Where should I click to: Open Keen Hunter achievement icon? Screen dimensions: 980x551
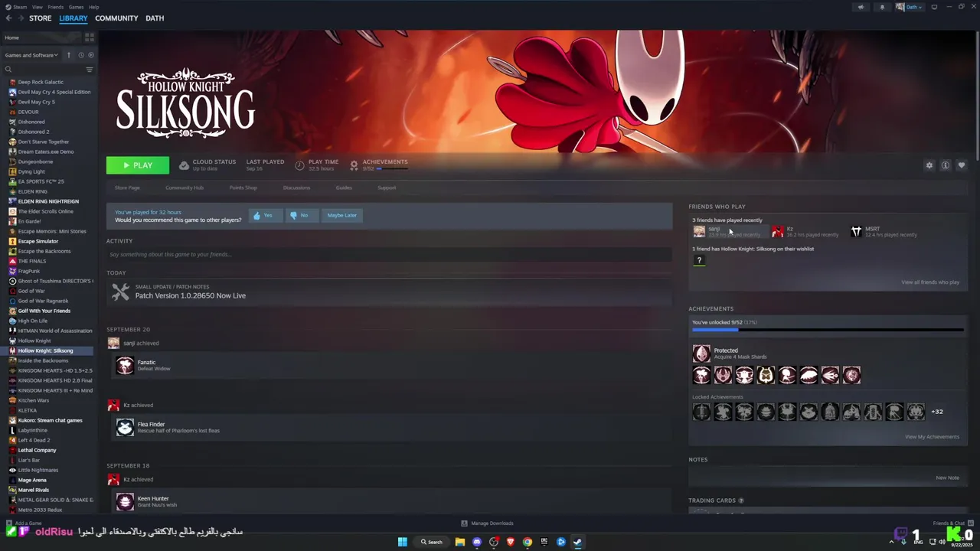click(x=125, y=501)
